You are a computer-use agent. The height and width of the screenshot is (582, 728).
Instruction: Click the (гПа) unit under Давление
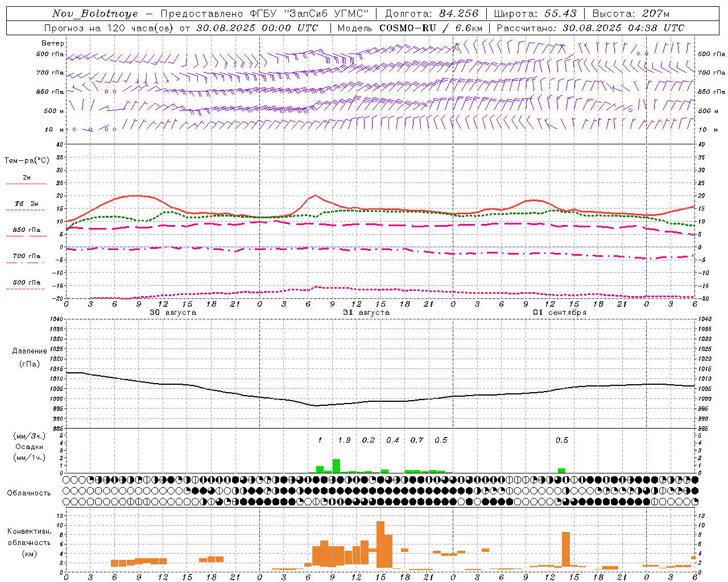(x=30, y=364)
